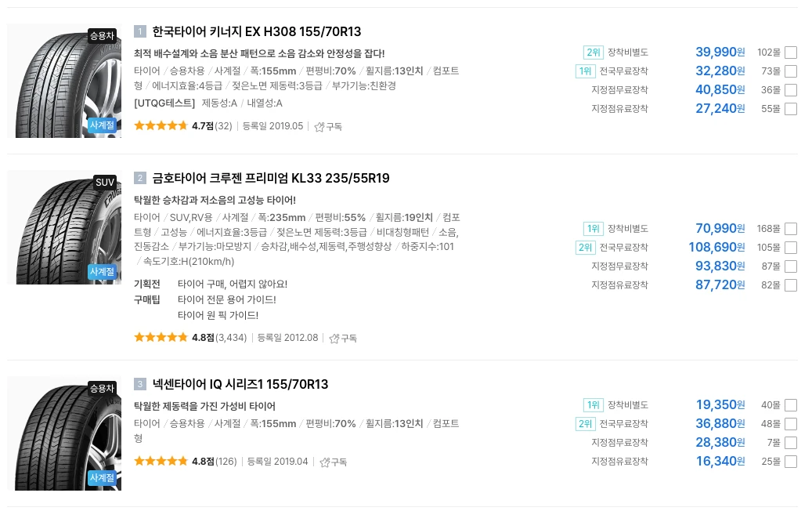Click the 구독 subscribe icon for 넥센타이어 IQ 시리즈1
812x511 pixels.
click(x=334, y=462)
